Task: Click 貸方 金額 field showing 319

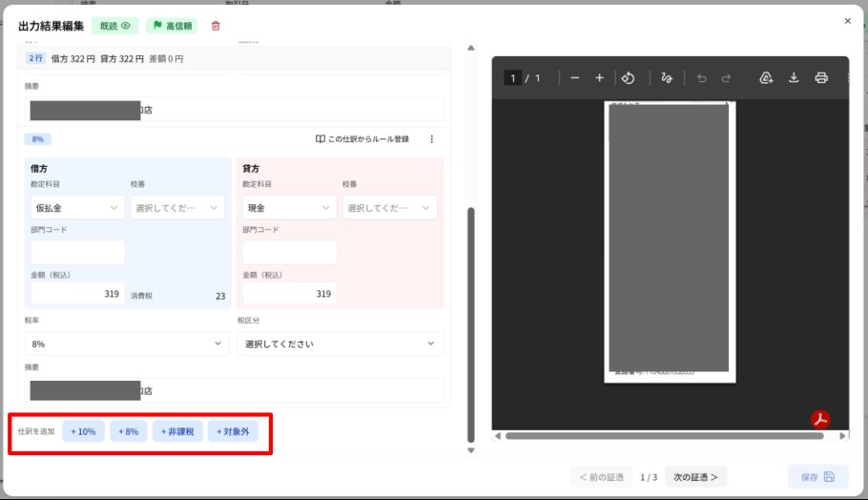Action: point(290,294)
